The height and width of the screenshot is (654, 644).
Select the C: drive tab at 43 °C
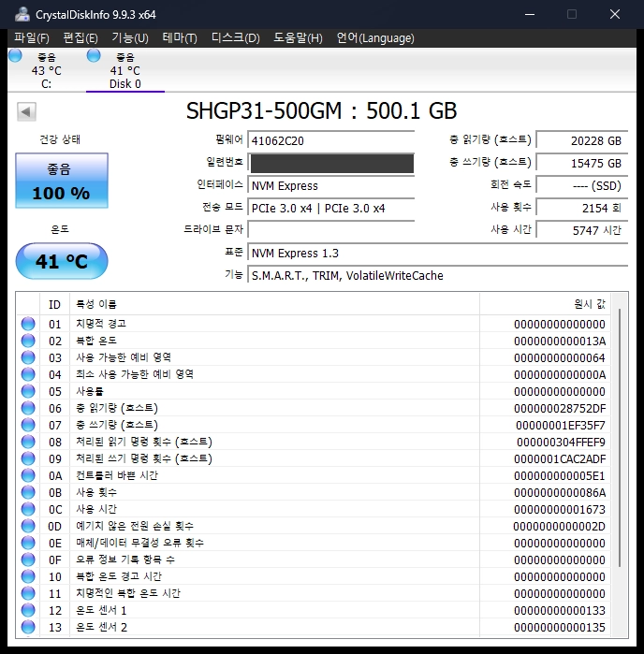46,70
